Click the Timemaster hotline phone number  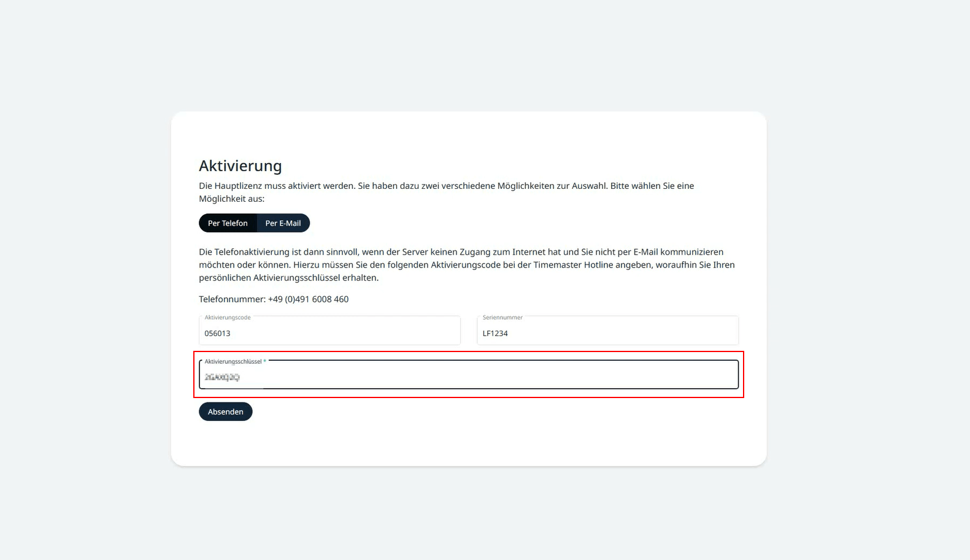tap(308, 299)
